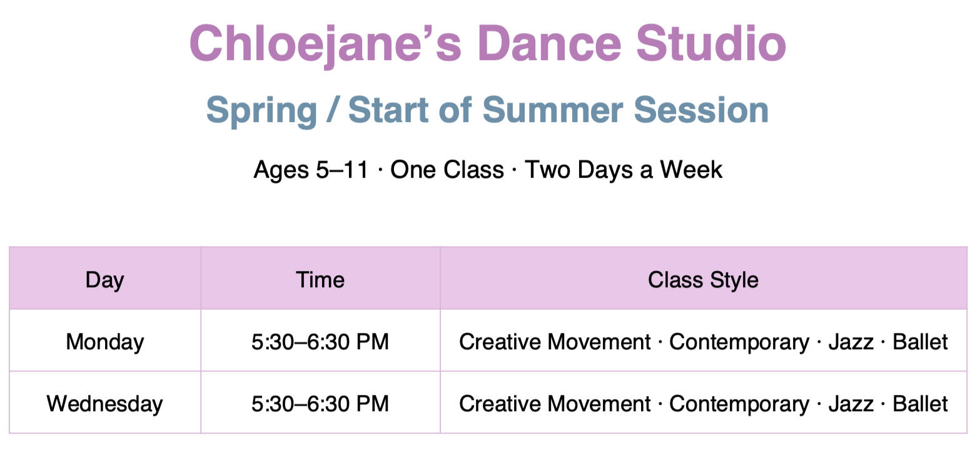Click Monday's 5:30–6:30 PM time cell
Screen dimensions: 980x465
point(320,342)
